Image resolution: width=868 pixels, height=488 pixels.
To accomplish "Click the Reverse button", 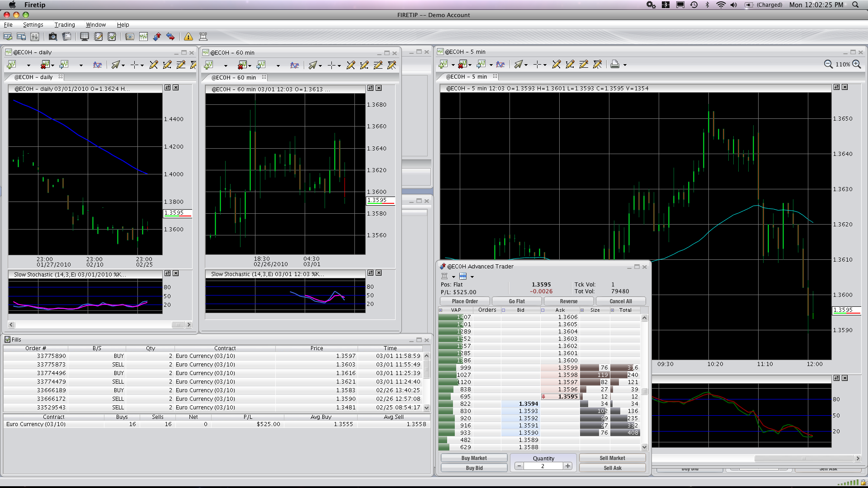I will (x=569, y=301).
